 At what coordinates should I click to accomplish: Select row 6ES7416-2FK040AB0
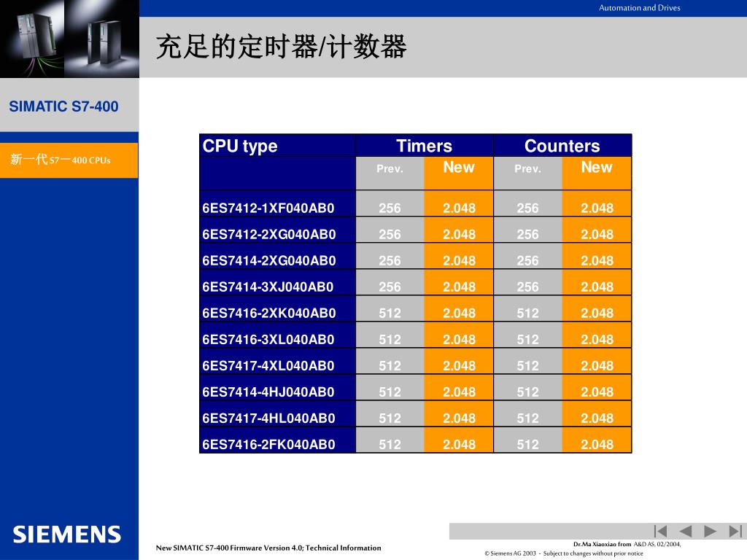coord(415,440)
